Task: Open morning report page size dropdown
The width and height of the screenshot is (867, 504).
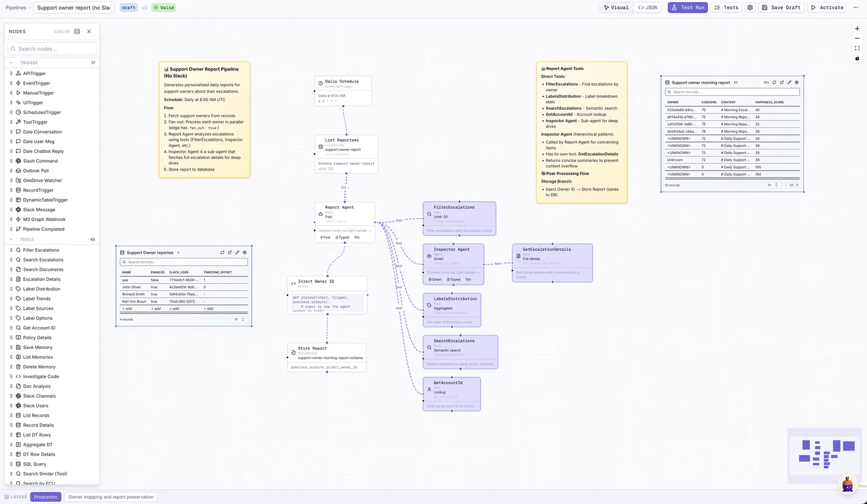Action: click(x=773, y=185)
